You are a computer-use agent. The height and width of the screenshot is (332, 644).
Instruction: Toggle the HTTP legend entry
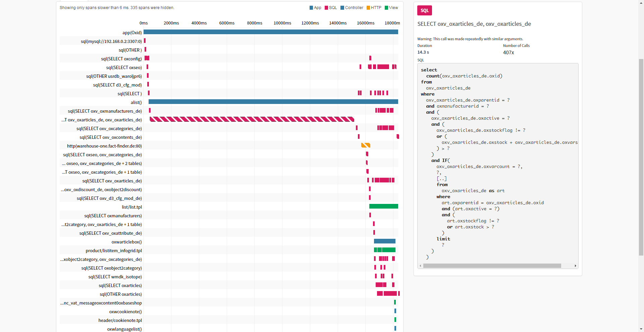coord(374,8)
